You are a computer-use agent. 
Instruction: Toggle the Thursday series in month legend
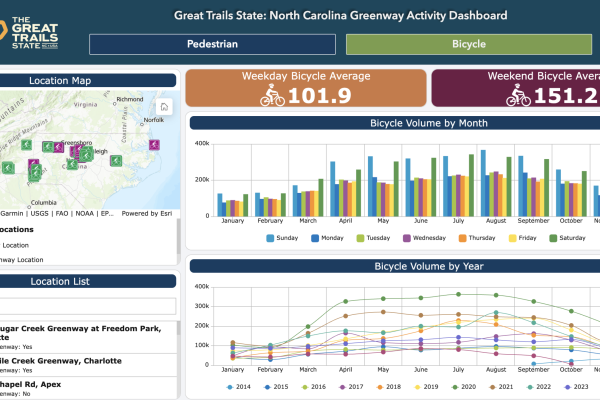(477, 238)
